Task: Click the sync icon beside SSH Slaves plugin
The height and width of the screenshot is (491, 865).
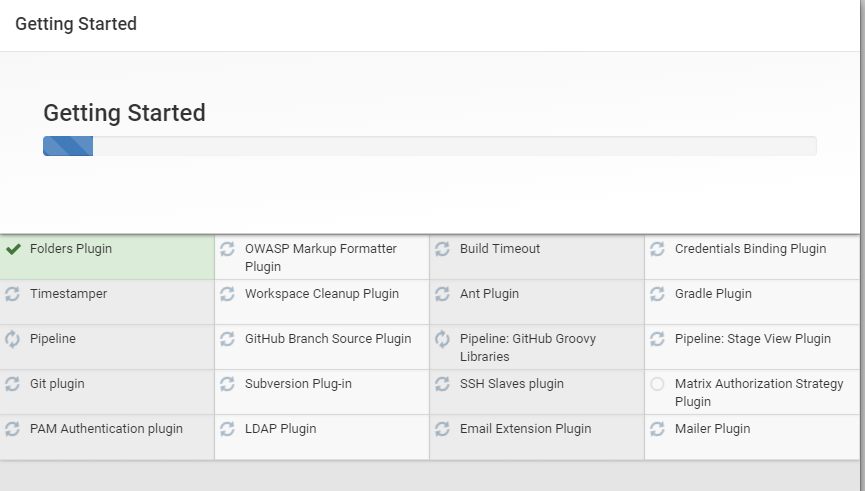Action: 442,384
